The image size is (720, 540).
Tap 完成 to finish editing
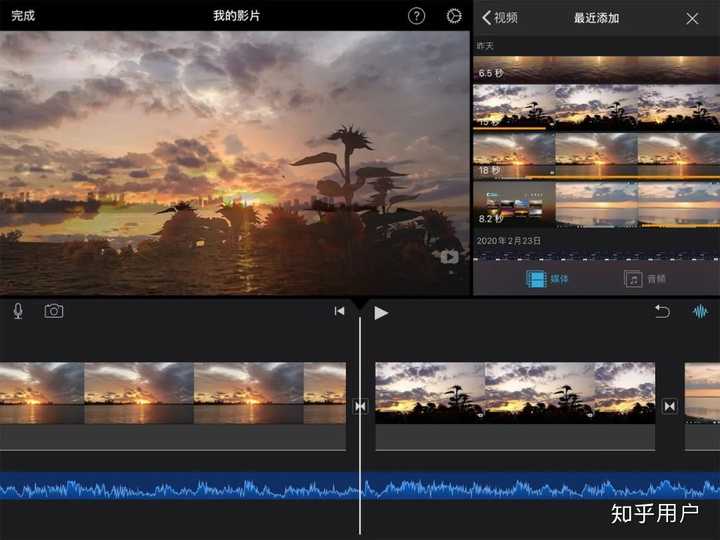point(23,16)
